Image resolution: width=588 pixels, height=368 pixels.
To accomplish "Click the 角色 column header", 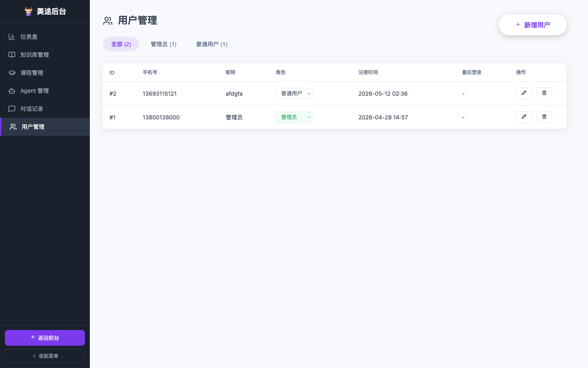I will (281, 72).
